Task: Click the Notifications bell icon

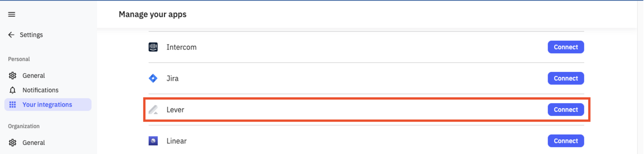Action: click(x=12, y=90)
